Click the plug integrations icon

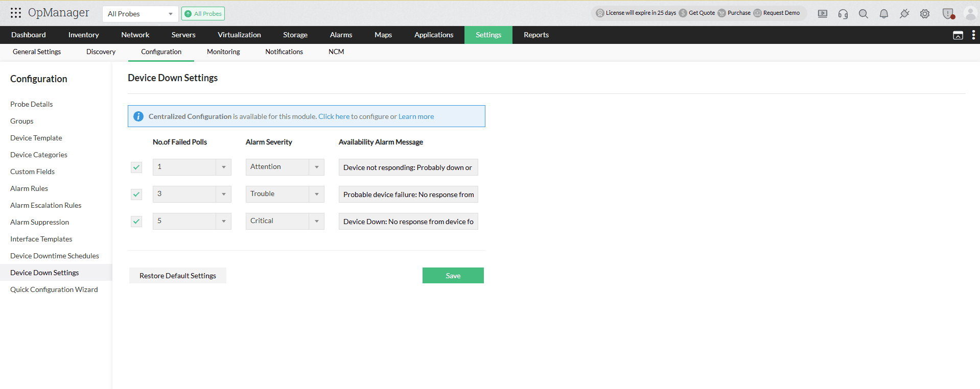(904, 14)
